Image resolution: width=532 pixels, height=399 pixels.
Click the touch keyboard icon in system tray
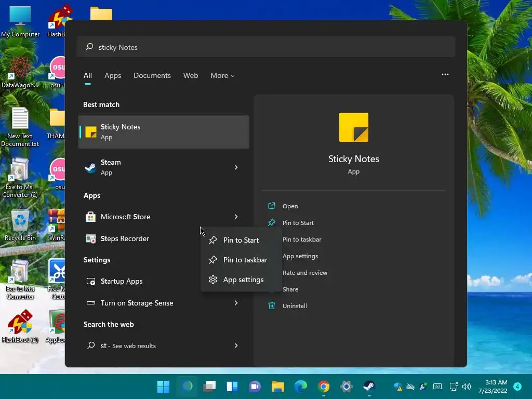tap(437, 387)
